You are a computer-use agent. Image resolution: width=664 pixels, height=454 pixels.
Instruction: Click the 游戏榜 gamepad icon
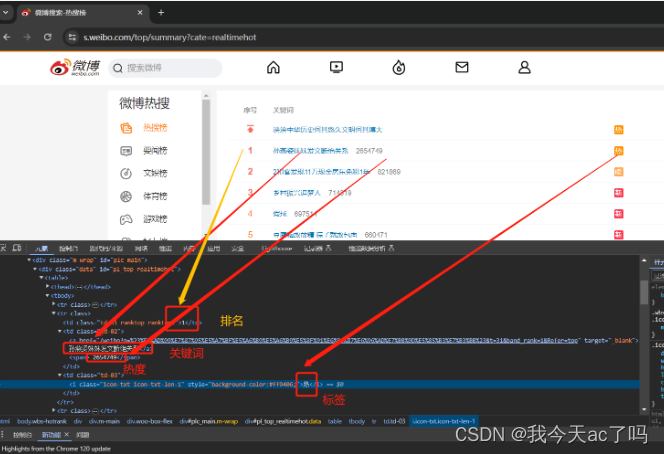pyautogui.click(x=126, y=219)
